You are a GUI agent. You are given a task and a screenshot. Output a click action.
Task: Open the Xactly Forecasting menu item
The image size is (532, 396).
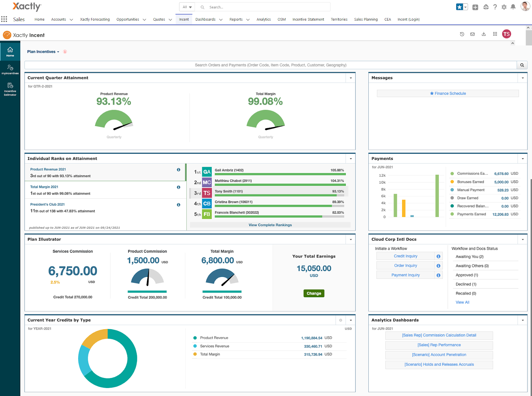pyautogui.click(x=94, y=19)
